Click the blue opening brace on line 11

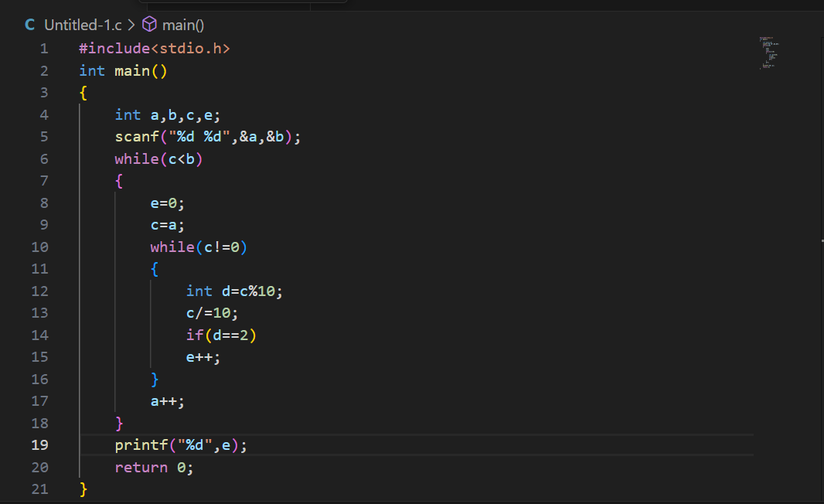[155, 269]
